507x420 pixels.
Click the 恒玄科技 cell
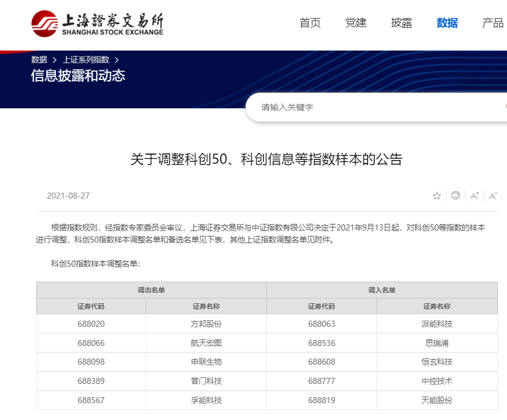tap(437, 362)
